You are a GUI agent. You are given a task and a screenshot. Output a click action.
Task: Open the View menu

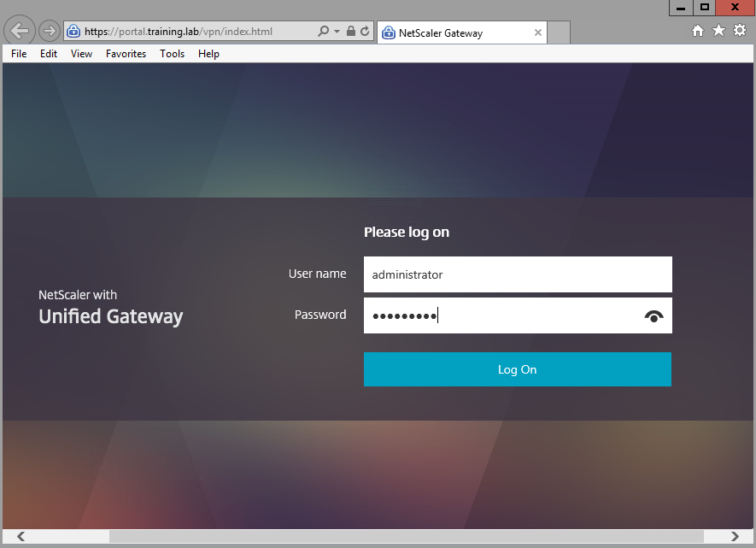[81, 54]
